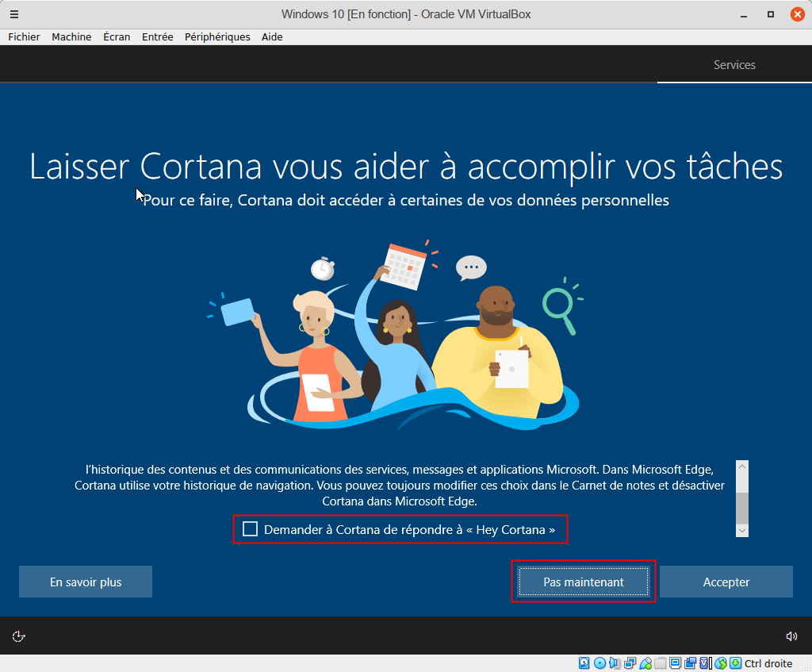Click the network adapters status icon
The width and height of the screenshot is (812, 672).
tap(630, 663)
